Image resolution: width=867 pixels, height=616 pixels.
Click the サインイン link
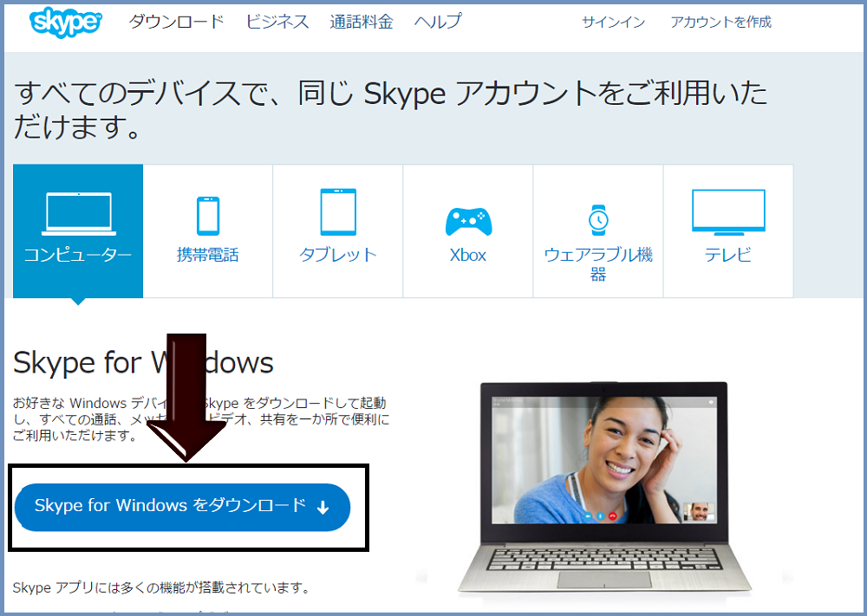pyautogui.click(x=613, y=22)
